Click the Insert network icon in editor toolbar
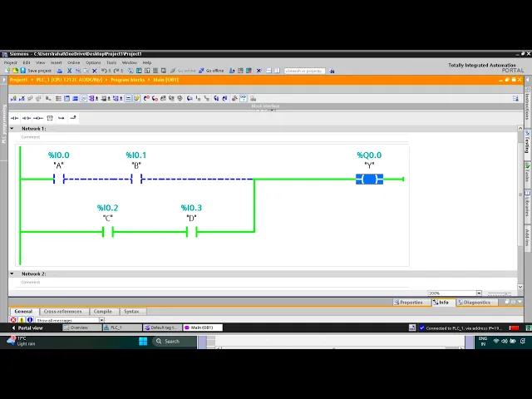Image resolution: width=532 pixels, height=399 pixels. 13,98
